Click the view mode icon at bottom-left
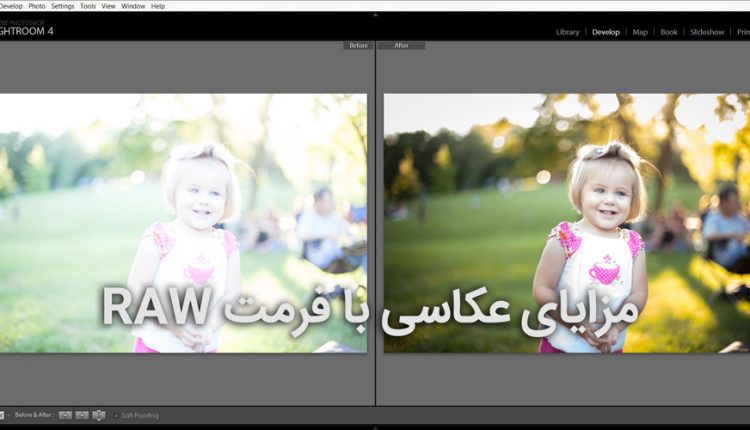The image size is (750, 430). point(3,415)
